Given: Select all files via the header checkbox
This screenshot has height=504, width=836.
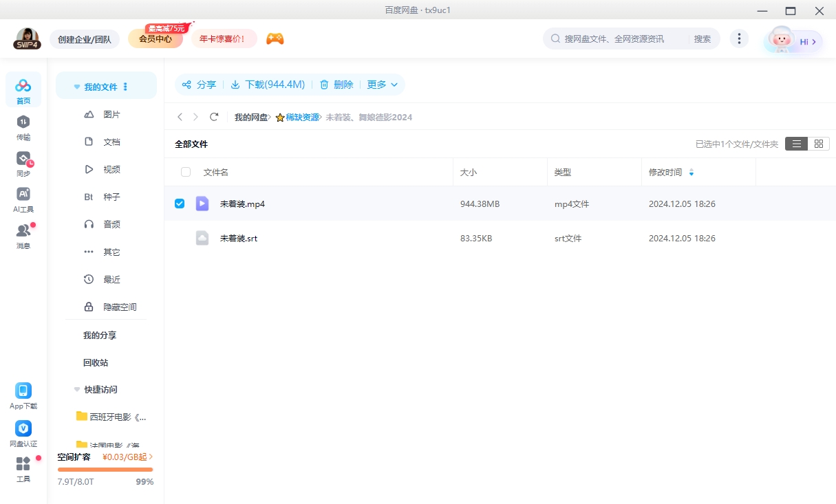Looking at the screenshot, I should click(184, 172).
